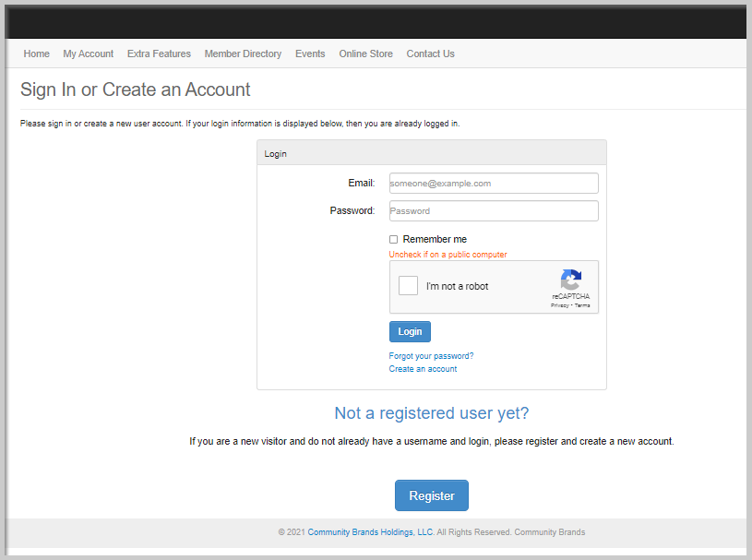Check the I'm not a robot box

pos(408,285)
